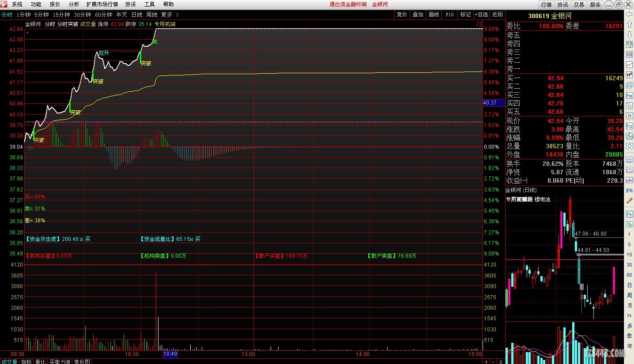Click the down arrow icon in right sidebar
Screen dimensions: 634x364
tap(629, 34)
